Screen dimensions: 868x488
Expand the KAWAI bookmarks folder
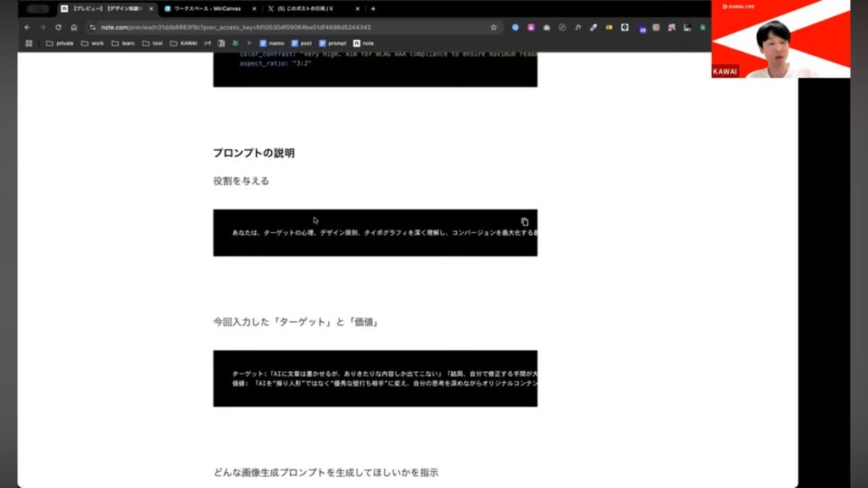(x=183, y=43)
